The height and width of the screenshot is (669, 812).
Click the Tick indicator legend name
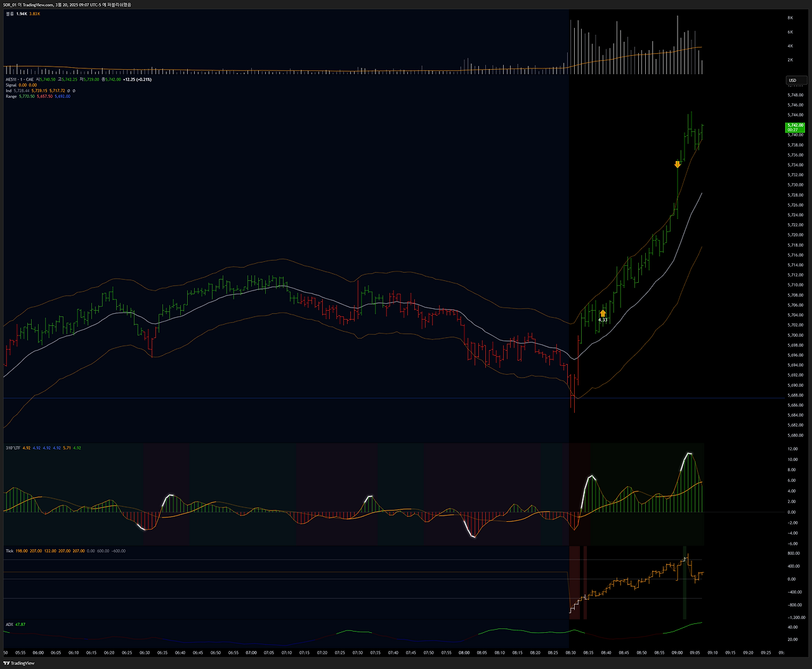(9, 551)
